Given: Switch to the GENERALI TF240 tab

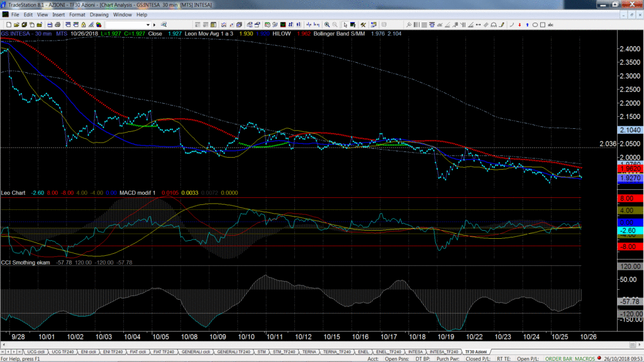Looking at the screenshot, I should click(x=233, y=352).
